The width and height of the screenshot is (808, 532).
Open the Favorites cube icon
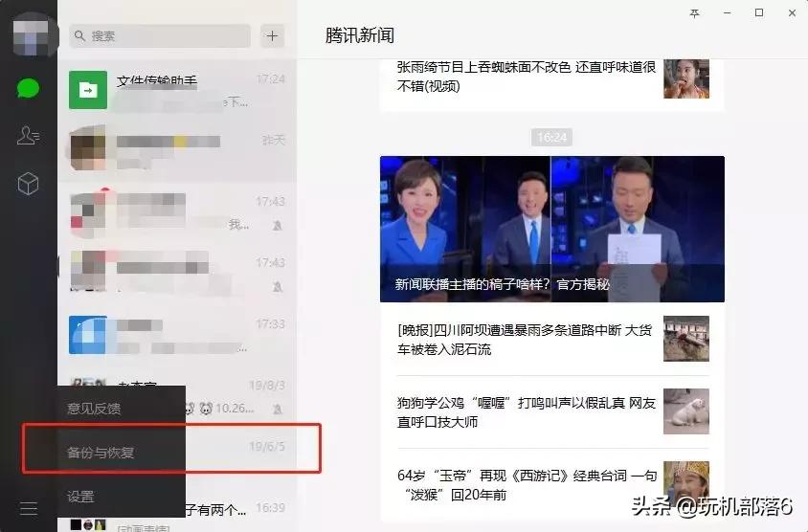point(28,184)
